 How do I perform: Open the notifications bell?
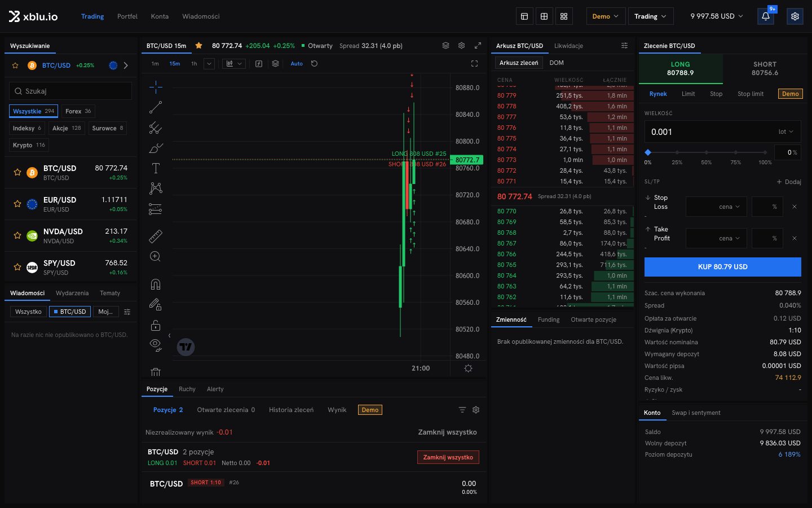[766, 16]
